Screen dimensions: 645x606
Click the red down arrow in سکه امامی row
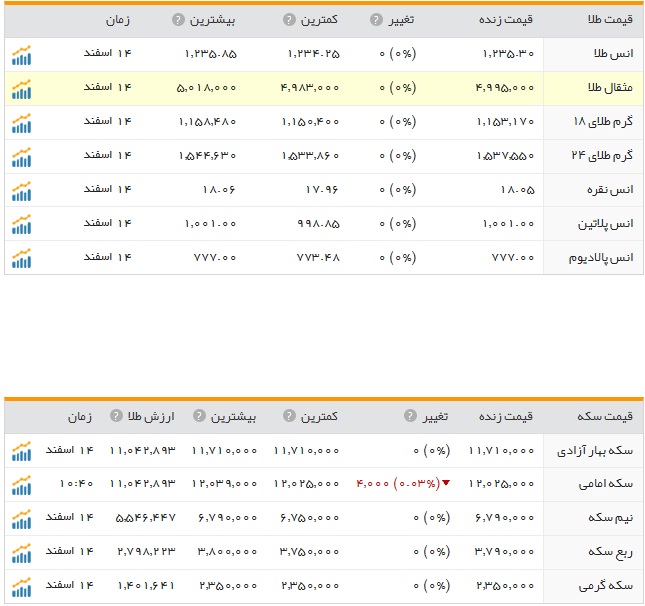tap(446, 483)
